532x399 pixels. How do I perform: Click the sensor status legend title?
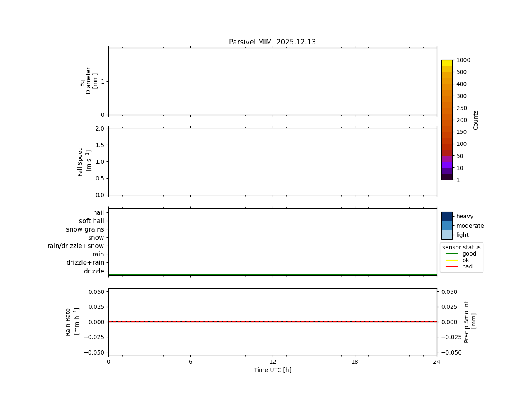(x=461, y=247)
